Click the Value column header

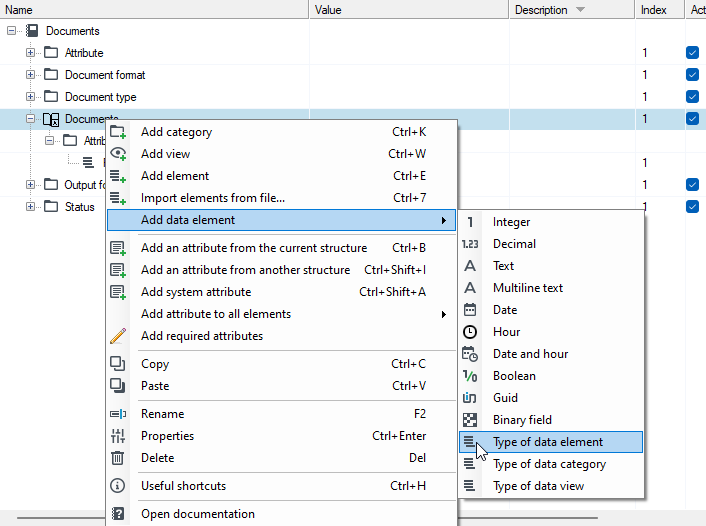(x=409, y=9)
